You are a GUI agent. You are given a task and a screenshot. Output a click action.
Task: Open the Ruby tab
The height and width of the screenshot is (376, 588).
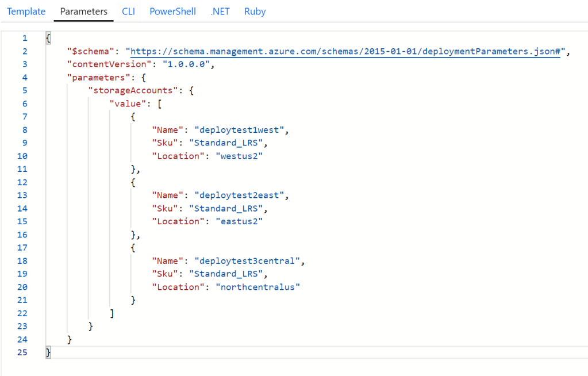(x=255, y=11)
